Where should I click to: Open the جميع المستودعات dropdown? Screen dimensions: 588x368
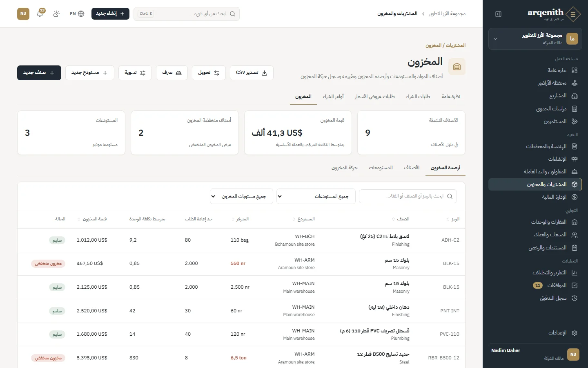(316, 196)
